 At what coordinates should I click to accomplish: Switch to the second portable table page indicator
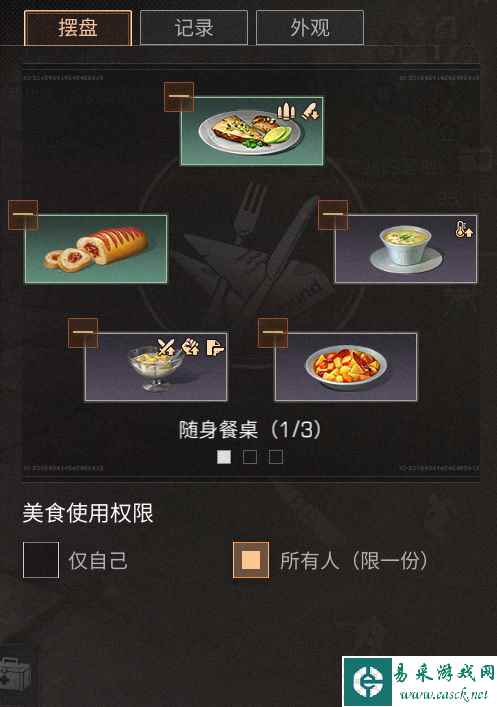(x=250, y=457)
